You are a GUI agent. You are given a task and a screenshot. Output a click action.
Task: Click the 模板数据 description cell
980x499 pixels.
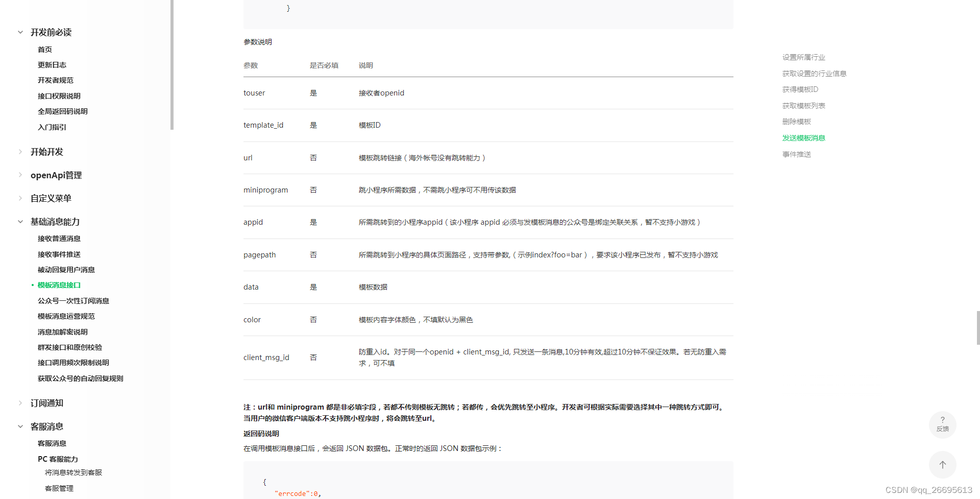[373, 287]
